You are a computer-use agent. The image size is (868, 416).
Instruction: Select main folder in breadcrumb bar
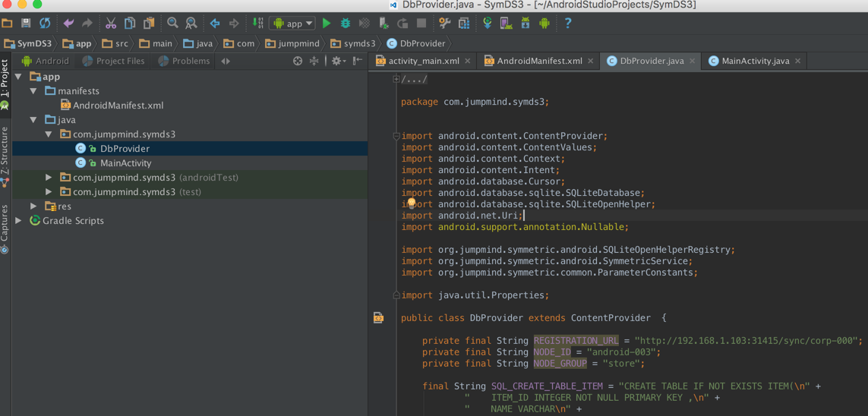point(156,44)
